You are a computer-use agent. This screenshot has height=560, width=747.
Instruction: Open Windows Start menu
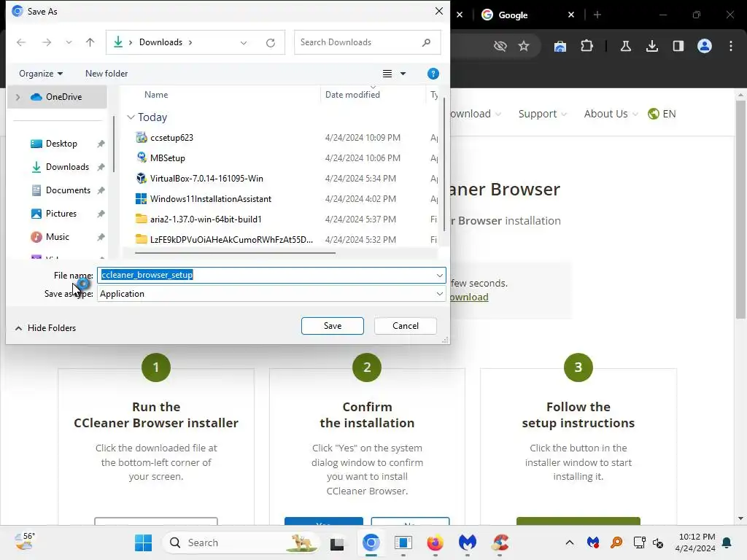click(x=144, y=542)
